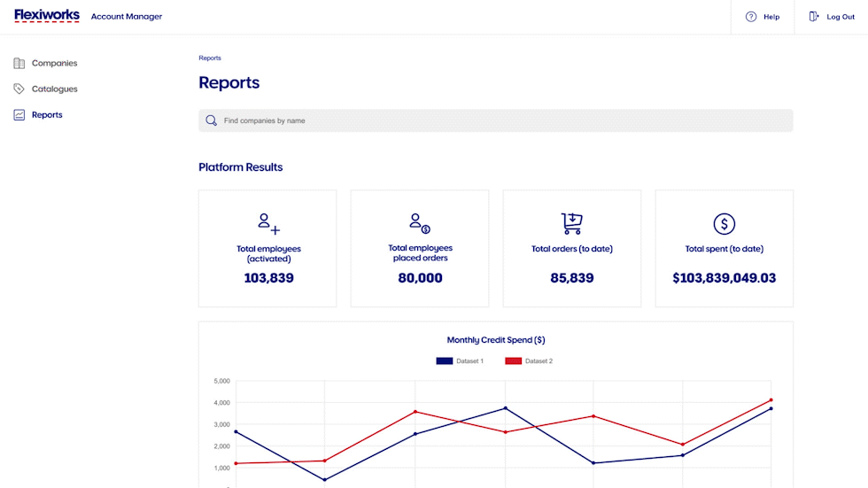Click the 1,000 y-axis label
The image size is (868, 488).
[x=221, y=469]
